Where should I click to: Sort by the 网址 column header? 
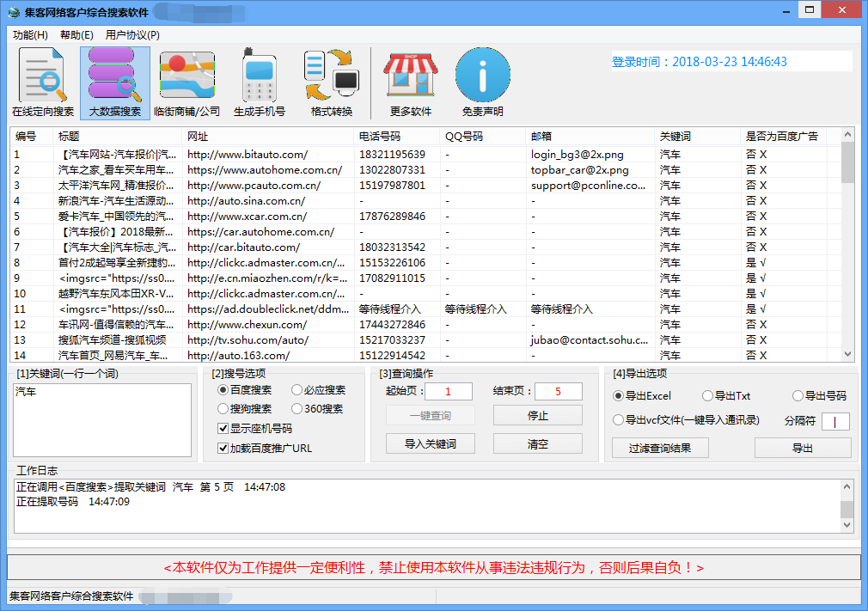point(268,136)
